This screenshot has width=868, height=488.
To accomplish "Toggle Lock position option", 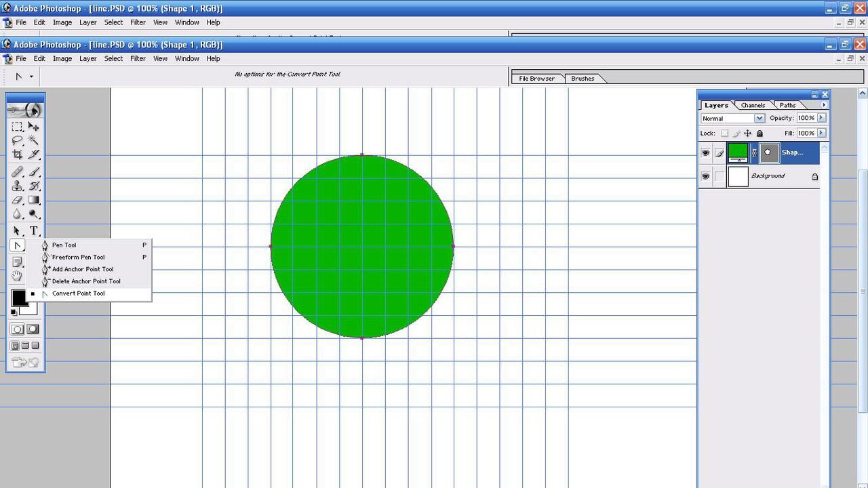I will tap(748, 134).
